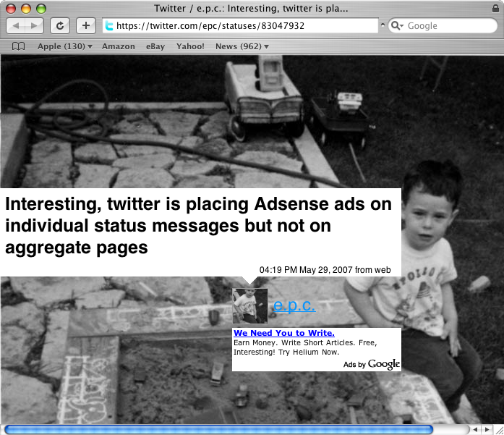The image size is (504, 435).
Task: Reload the page with the refresh icon
Action: [60, 26]
